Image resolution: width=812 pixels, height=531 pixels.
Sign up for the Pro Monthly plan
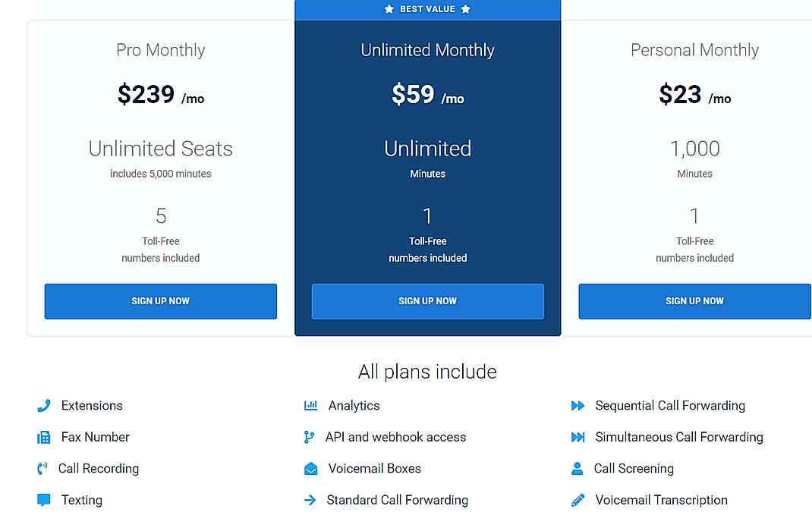click(x=160, y=301)
